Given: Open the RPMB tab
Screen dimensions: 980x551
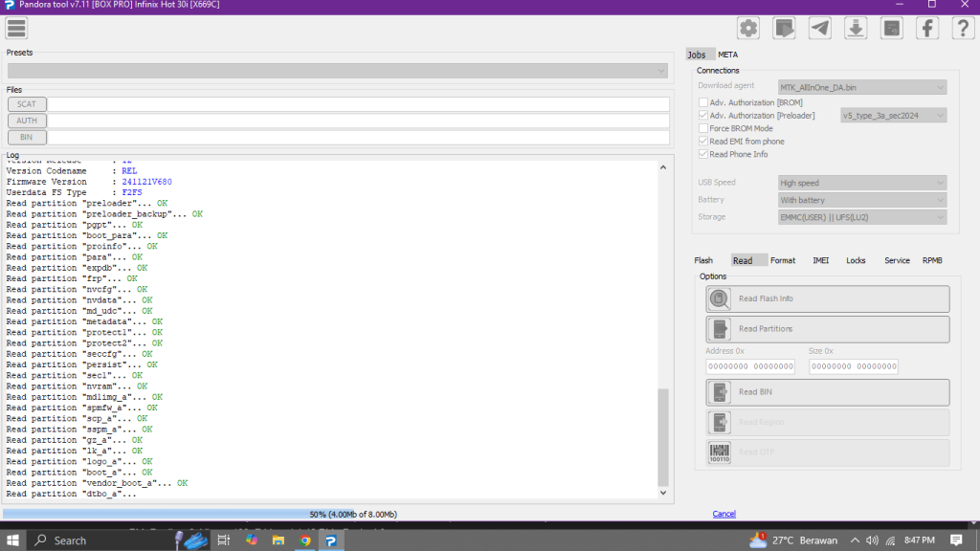Looking at the screenshot, I should pos(932,260).
